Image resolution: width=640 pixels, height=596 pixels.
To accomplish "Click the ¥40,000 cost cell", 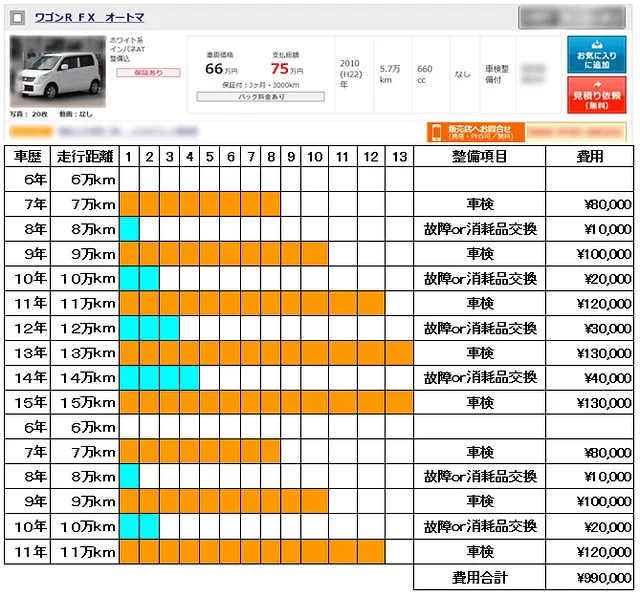I will 589,378.
